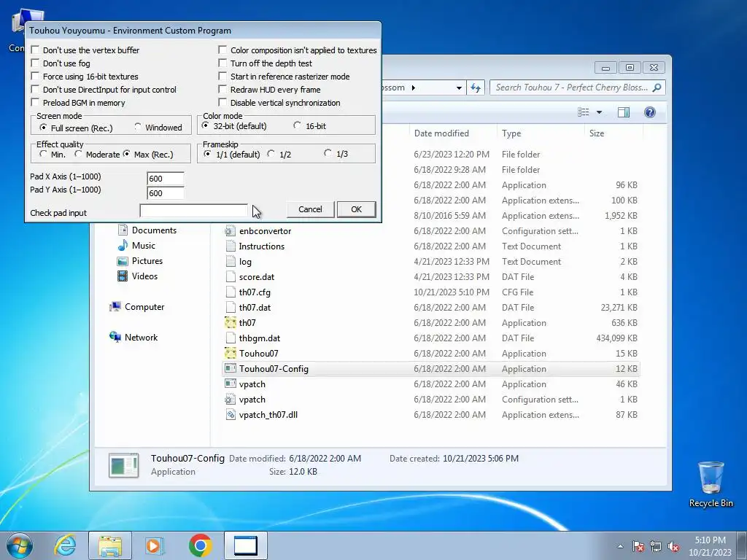Open Windows Media Player from the taskbar
This screenshot has height=560, width=747.
(x=154, y=545)
